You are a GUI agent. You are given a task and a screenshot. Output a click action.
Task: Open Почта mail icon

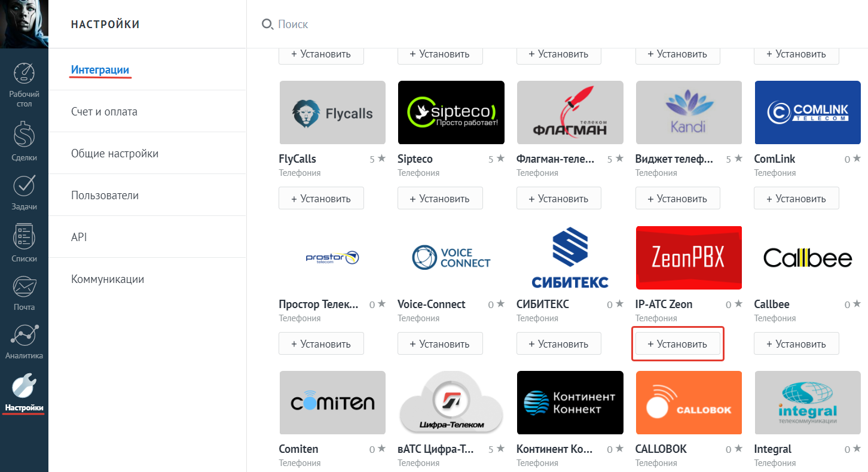[x=24, y=287]
